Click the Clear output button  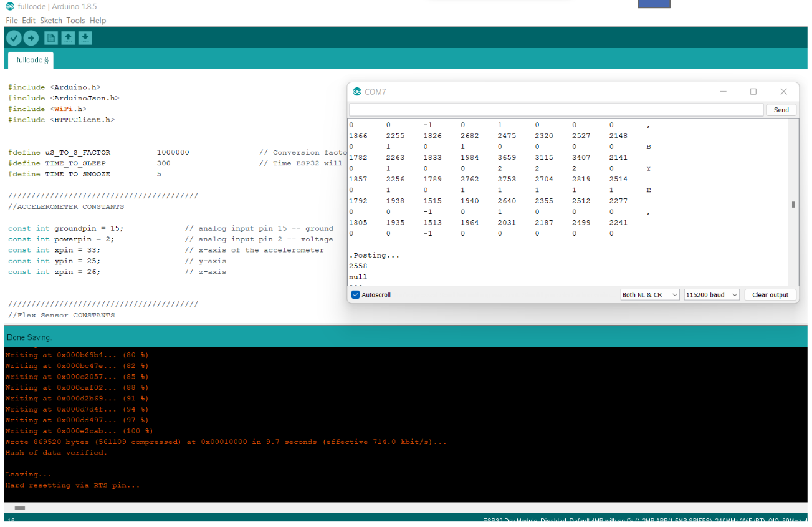770,295
